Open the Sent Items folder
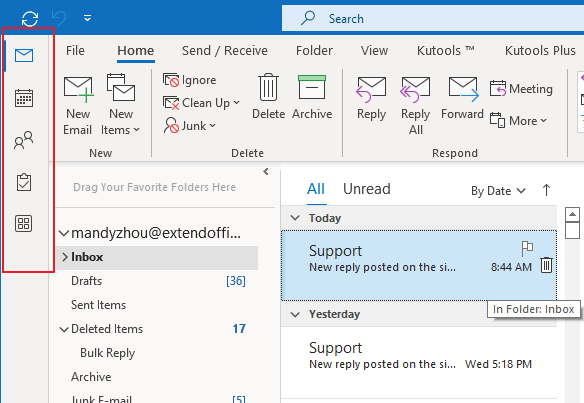584x403 pixels. point(98,305)
